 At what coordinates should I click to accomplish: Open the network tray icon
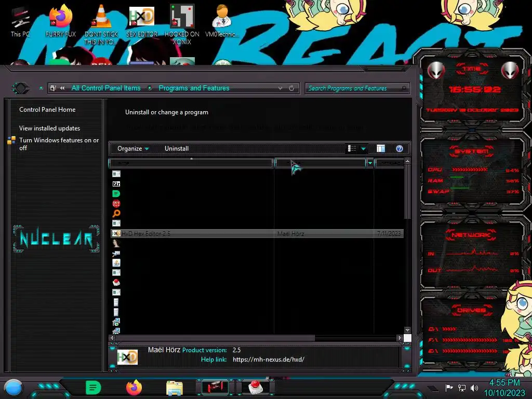point(462,388)
